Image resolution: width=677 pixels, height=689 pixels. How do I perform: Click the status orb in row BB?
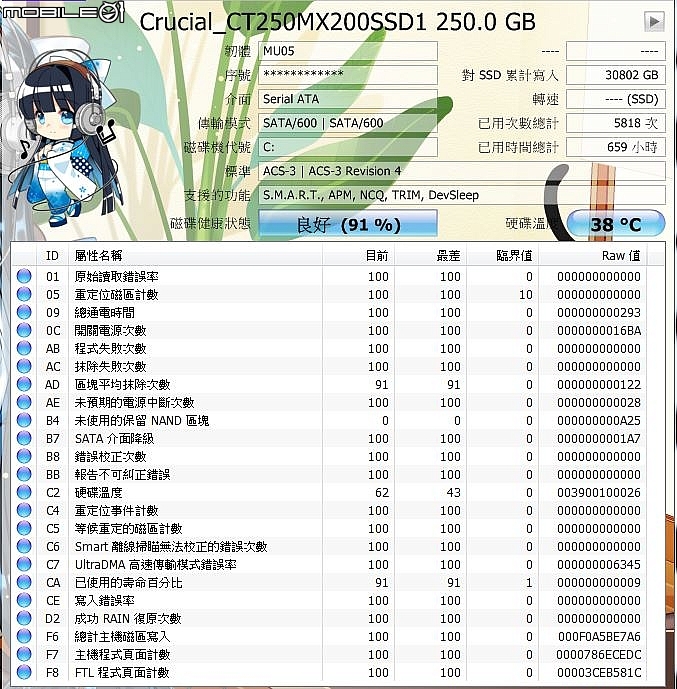tap(24, 474)
